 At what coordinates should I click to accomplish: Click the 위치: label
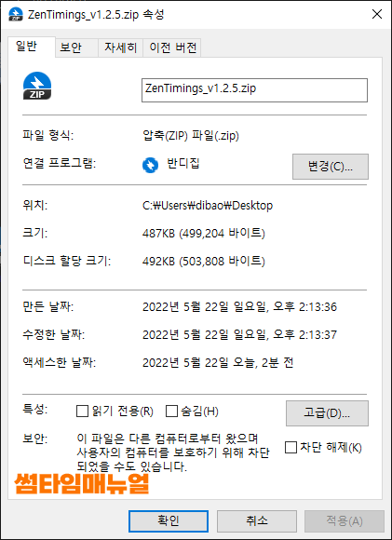[x=34, y=205]
